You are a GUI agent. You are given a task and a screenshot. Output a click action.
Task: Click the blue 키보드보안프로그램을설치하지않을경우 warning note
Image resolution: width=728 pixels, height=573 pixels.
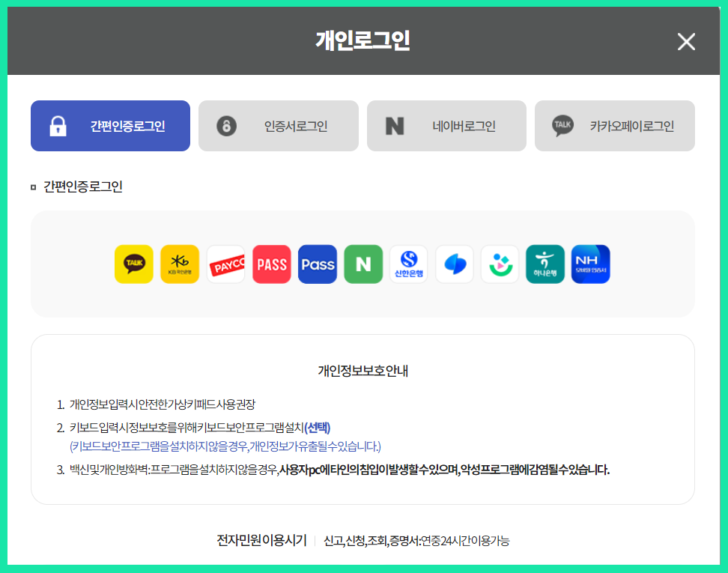click(x=225, y=446)
